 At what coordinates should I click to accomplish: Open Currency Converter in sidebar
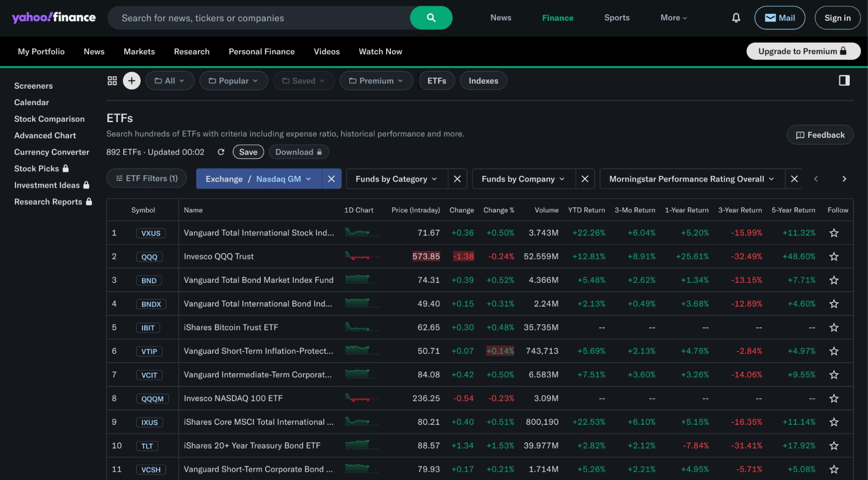pyautogui.click(x=52, y=152)
